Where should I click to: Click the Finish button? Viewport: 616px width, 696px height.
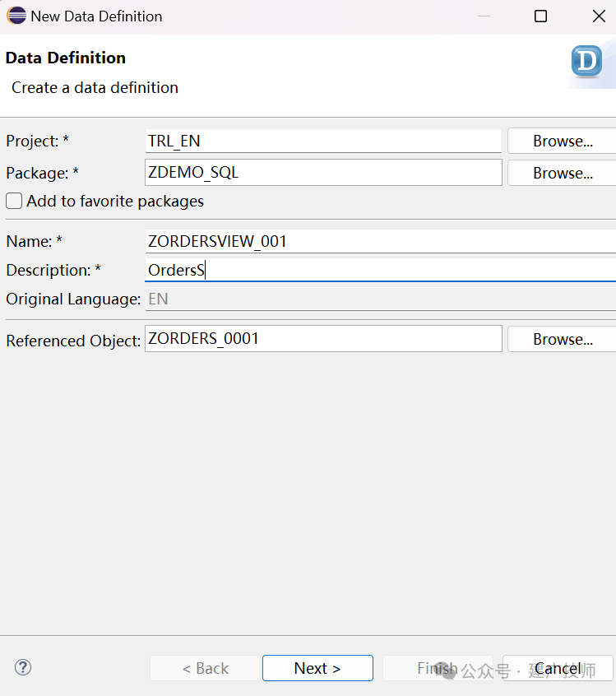438,668
